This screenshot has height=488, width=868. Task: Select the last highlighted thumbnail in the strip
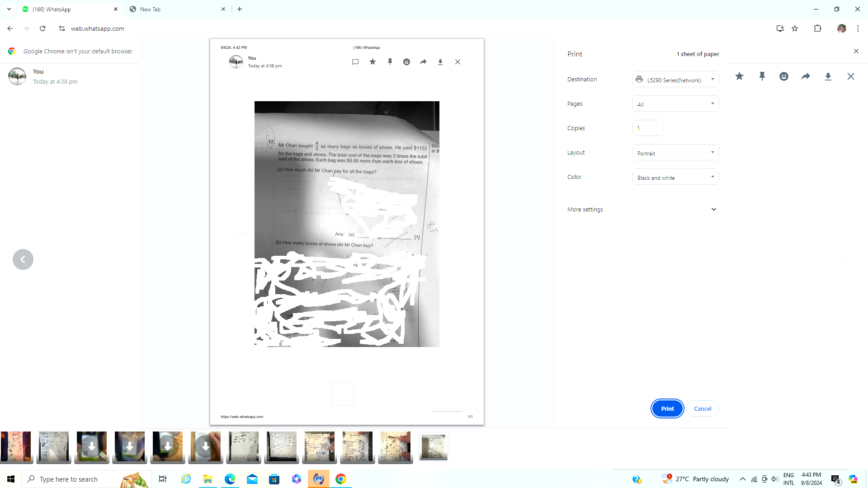pos(434,447)
